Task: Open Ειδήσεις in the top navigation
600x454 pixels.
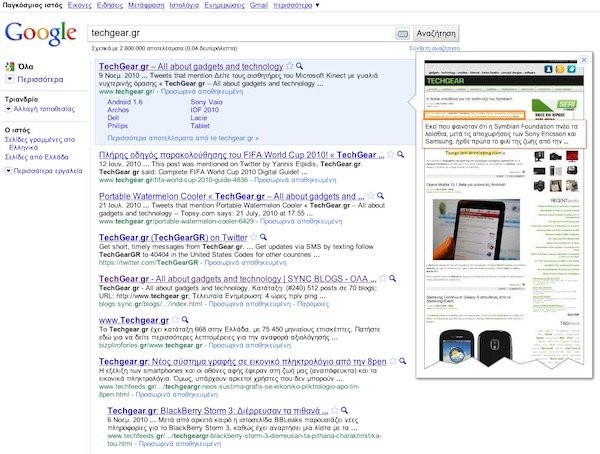Action: point(110,5)
